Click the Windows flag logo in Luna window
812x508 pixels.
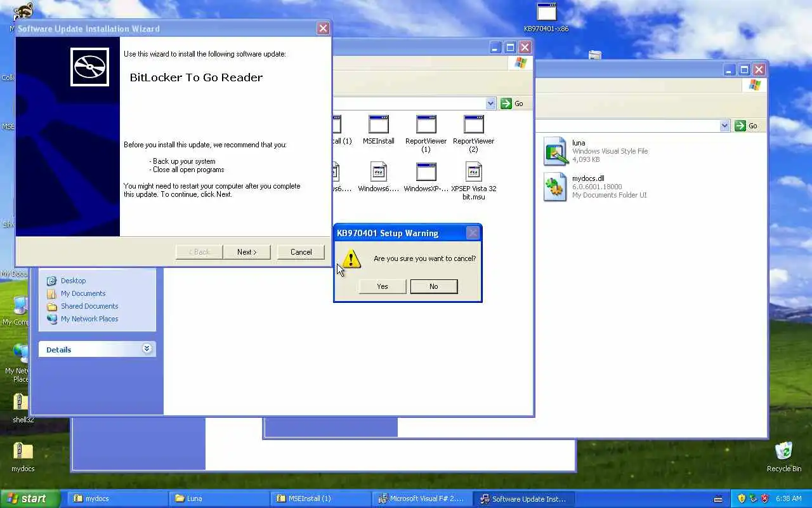(x=755, y=84)
